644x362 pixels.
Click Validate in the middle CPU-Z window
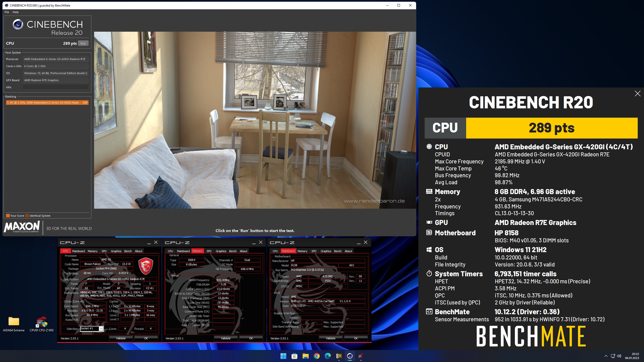point(226,338)
